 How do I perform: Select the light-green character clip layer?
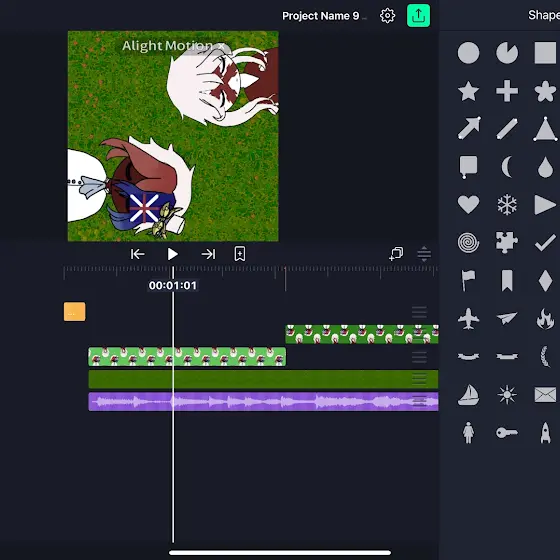tap(187, 356)
